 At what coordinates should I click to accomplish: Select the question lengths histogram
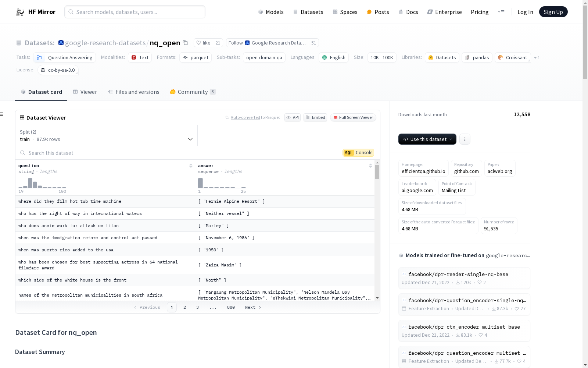point(42,183)
